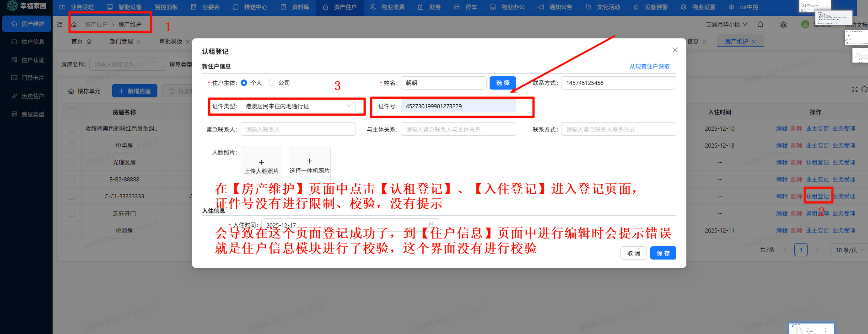
Task: Click the 从现有住户获取 link
Action: (x=649, y=66)
